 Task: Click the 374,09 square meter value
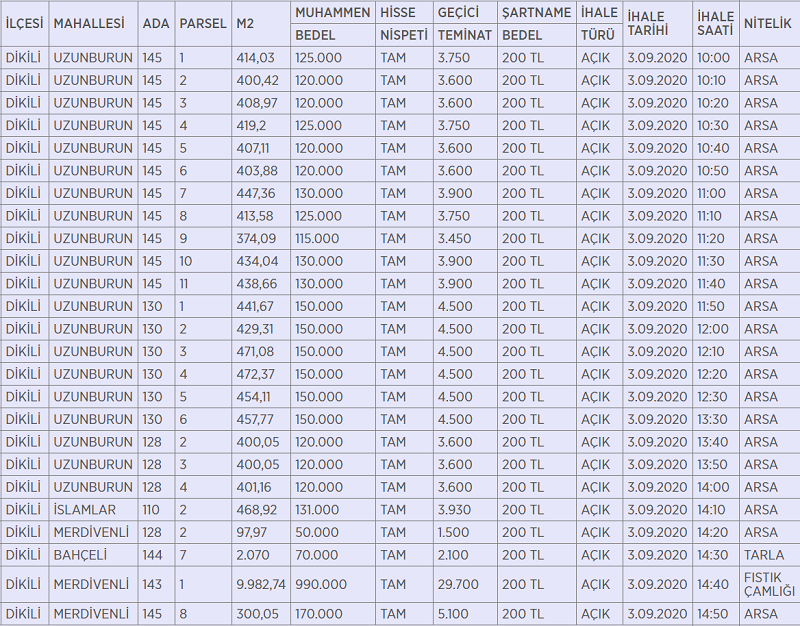point(256,239)
